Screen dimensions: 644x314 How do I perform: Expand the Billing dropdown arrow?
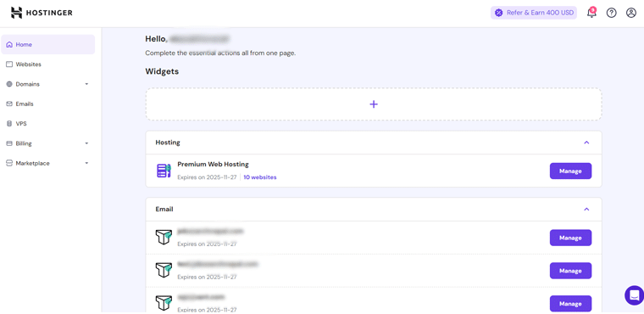[86, 143]
